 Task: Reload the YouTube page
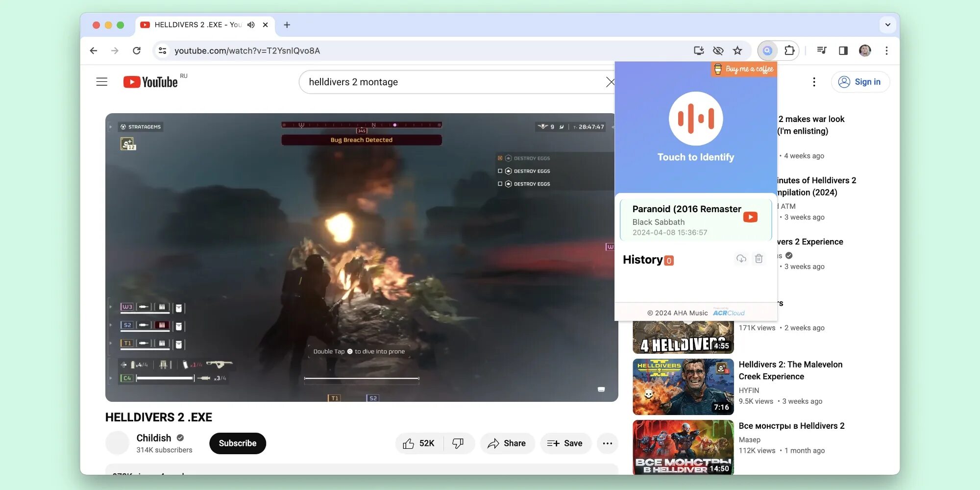137,50
